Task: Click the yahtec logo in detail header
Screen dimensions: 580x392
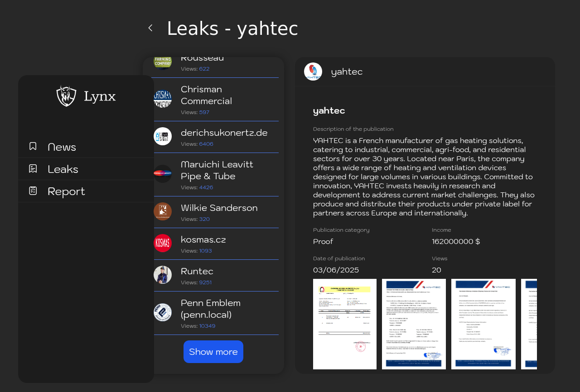Action: pyautogui.click(x=313, y=72)
